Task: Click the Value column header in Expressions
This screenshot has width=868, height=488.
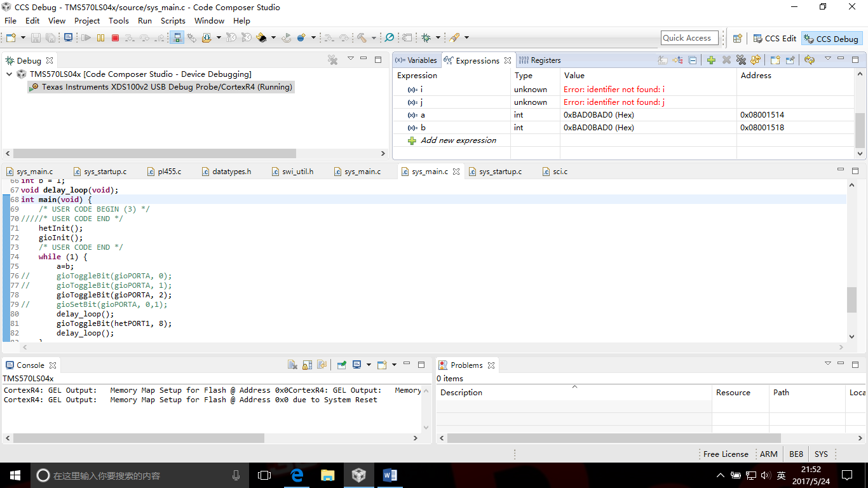Action: pos(648,76)
